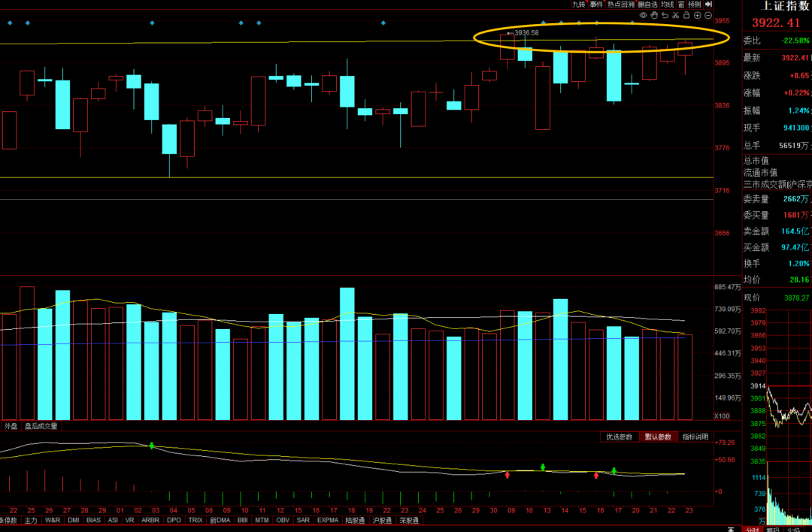Screen dimensions: 812x532
Task: Open the 均线 moving average settings
Action: pos(667,5)
